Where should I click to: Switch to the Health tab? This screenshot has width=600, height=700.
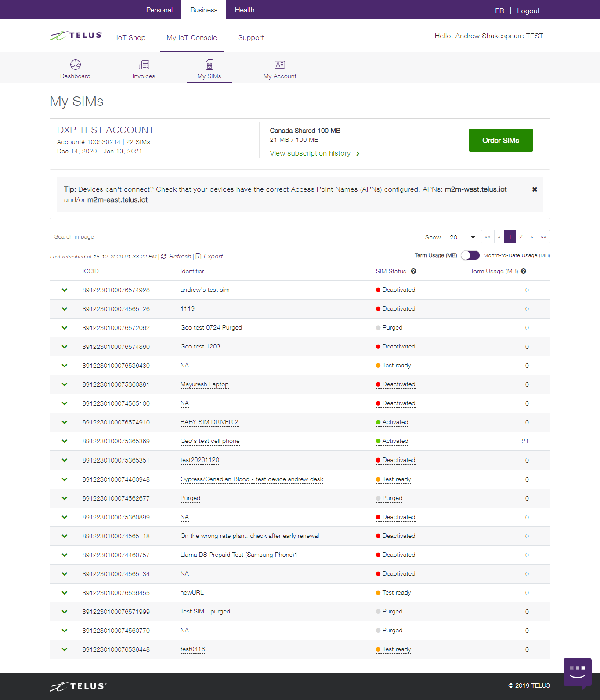tap(245, 10)
